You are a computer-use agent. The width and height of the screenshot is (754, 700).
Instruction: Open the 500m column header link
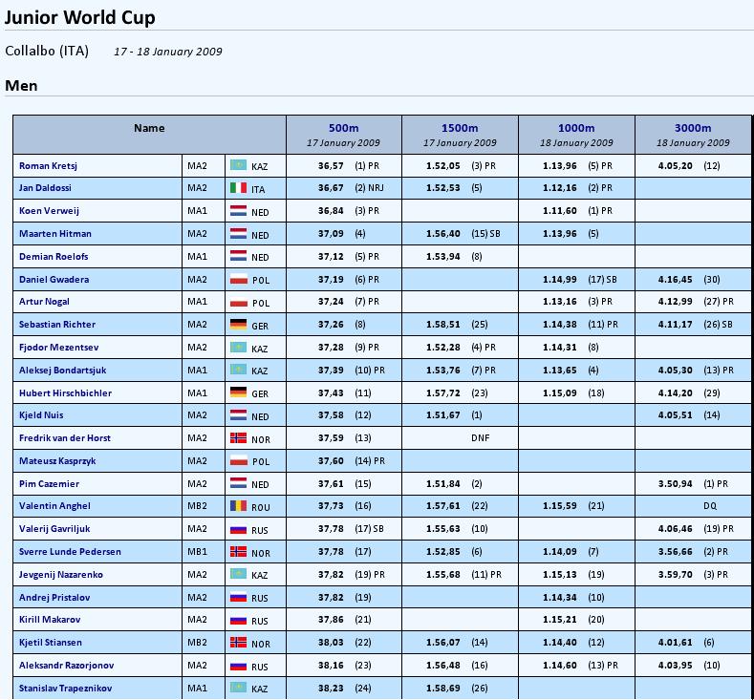click(x=343, y=128)
